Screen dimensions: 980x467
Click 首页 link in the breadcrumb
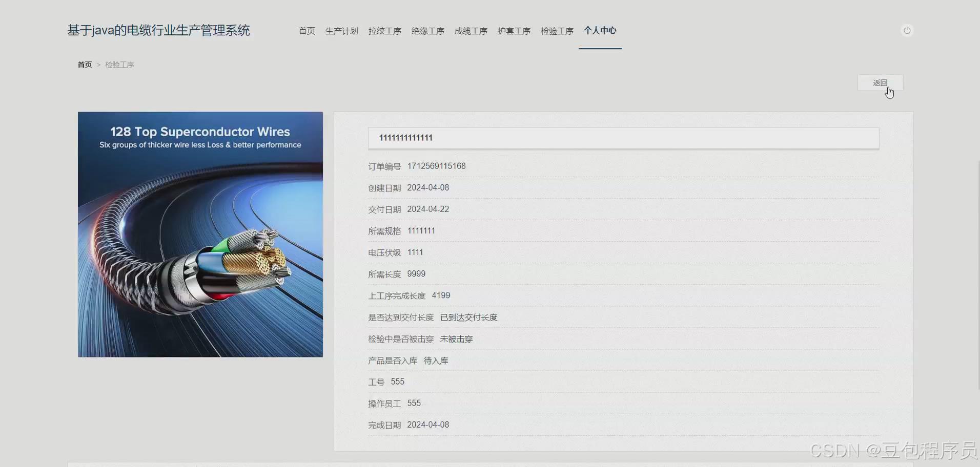[85, 65]
